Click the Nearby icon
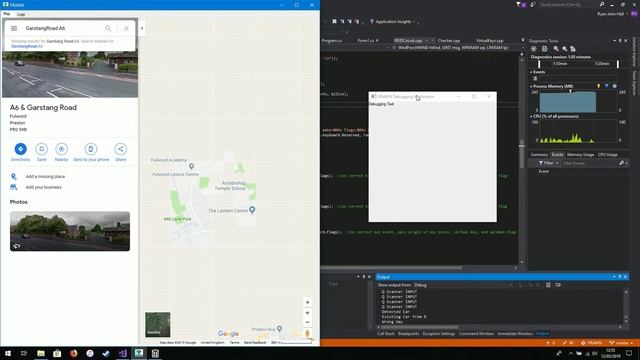The height and width of the screenshot is (360, 640). coord(61,149)
